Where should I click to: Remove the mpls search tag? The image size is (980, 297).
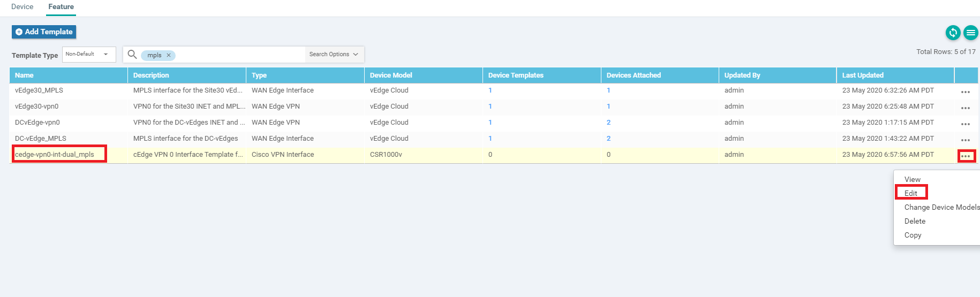168,55
